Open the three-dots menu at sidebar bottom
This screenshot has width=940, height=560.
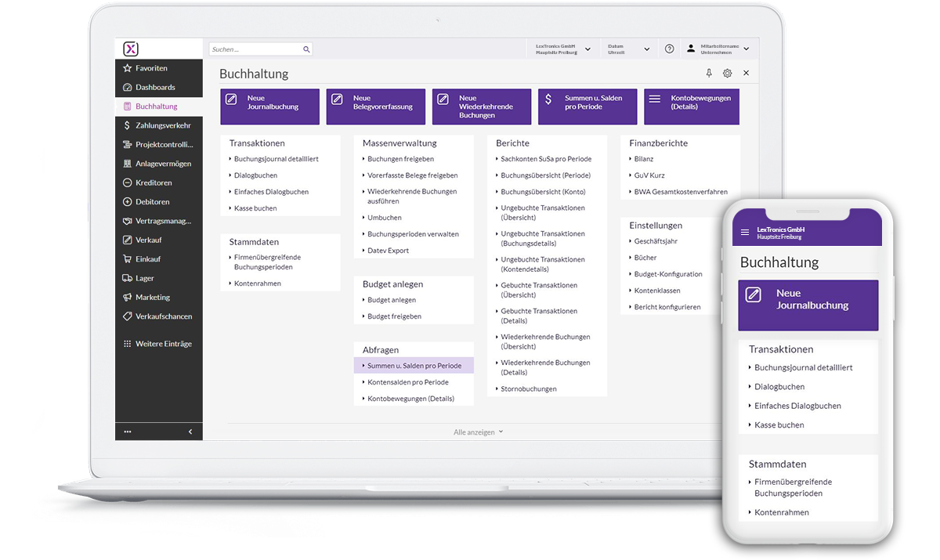pos(128,432)
